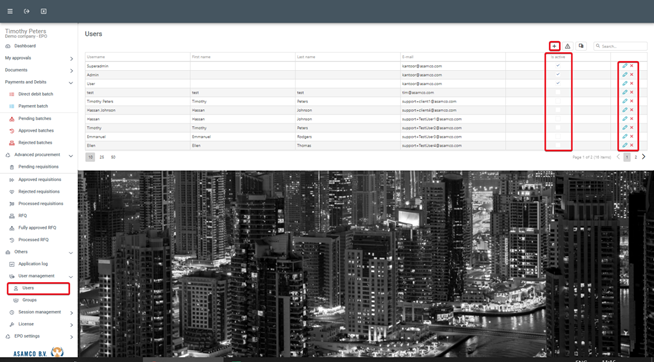Edit the Timothy Peters user row
654x362 pixels.
(x=625, y=101)
